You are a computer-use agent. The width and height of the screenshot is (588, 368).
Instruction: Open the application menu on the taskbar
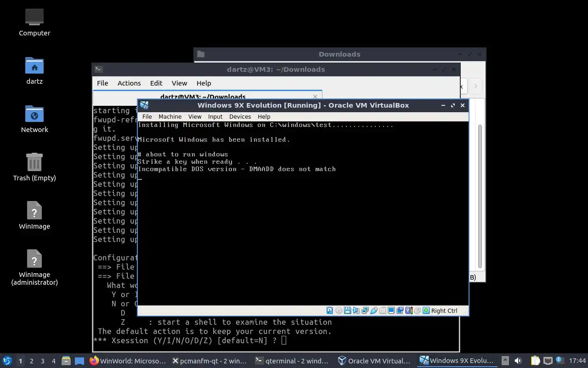pyautogui.click(x=7, y=361)
